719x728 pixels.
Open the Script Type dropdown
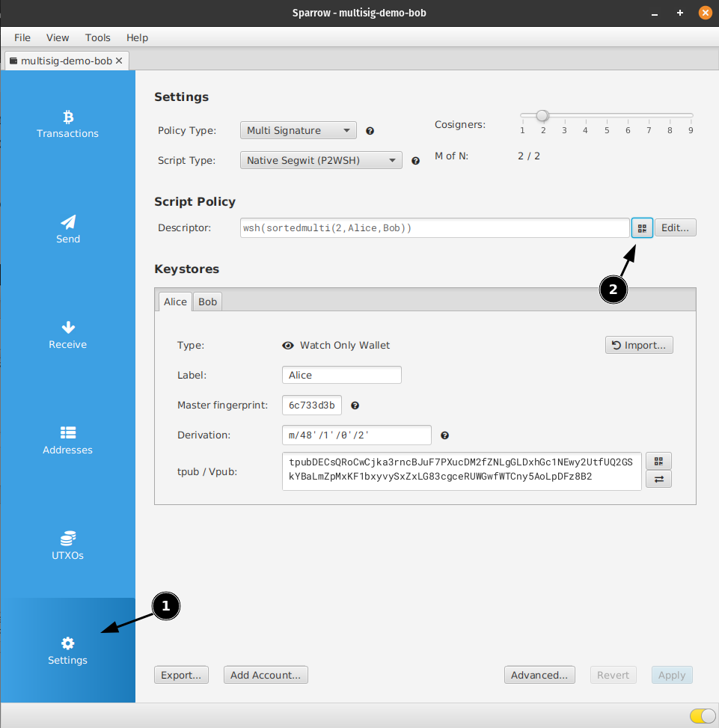(x=321, y=160)
